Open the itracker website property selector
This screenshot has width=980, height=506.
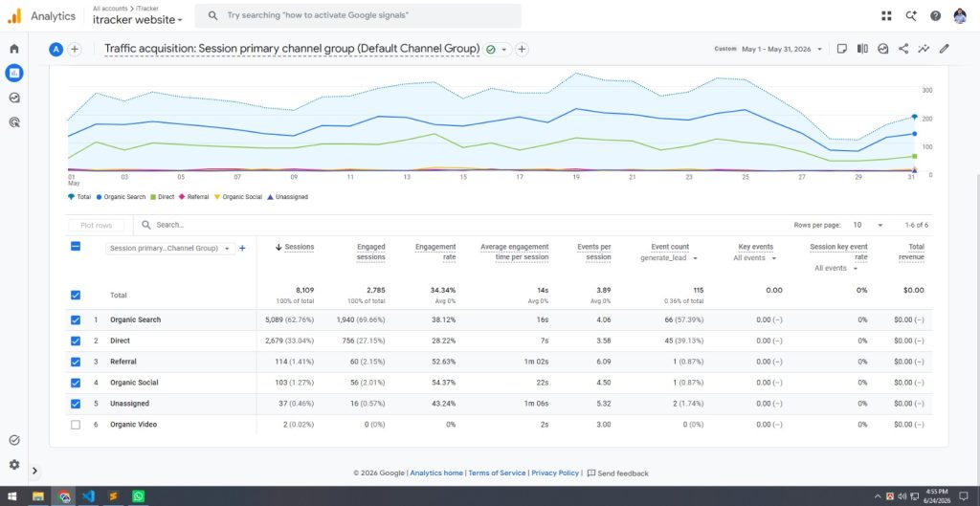click(138, 20)
